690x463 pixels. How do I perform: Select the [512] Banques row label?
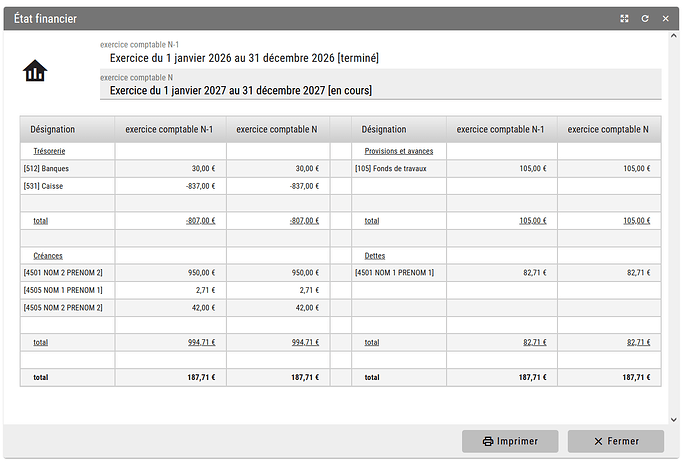(46, 169)
